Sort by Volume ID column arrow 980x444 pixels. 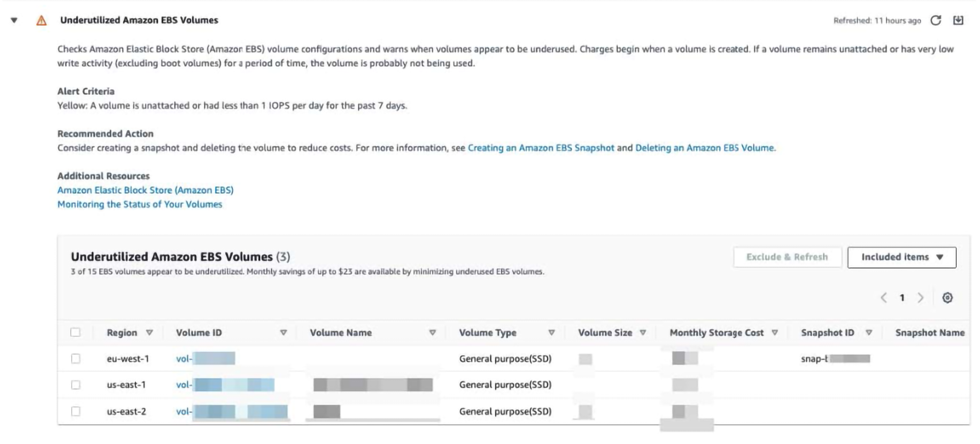(x=283, y=333)
